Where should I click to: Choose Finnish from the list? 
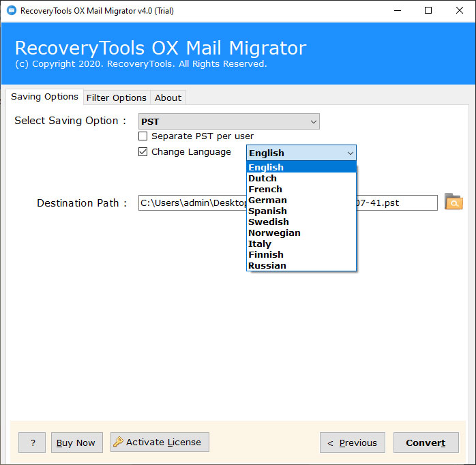[301, 254]
